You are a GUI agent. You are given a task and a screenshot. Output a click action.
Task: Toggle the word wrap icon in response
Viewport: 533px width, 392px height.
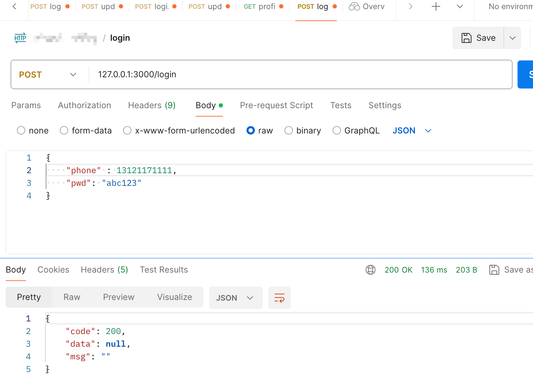coord(279,298)
